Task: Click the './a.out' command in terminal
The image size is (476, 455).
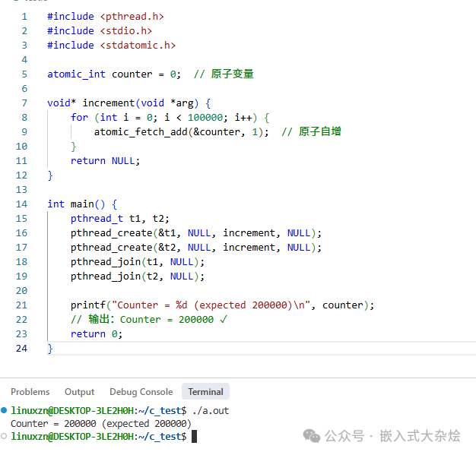Action: (x=211, y=411)
